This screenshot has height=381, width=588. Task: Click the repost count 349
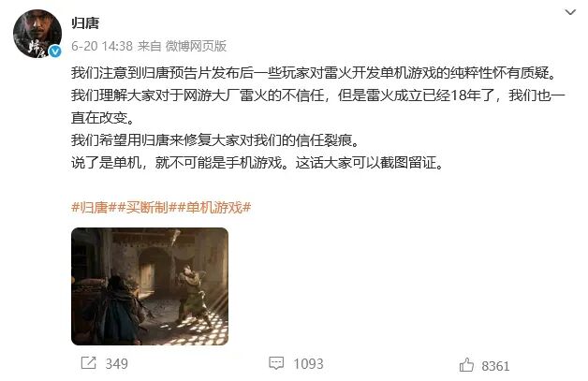pos(117,363)
